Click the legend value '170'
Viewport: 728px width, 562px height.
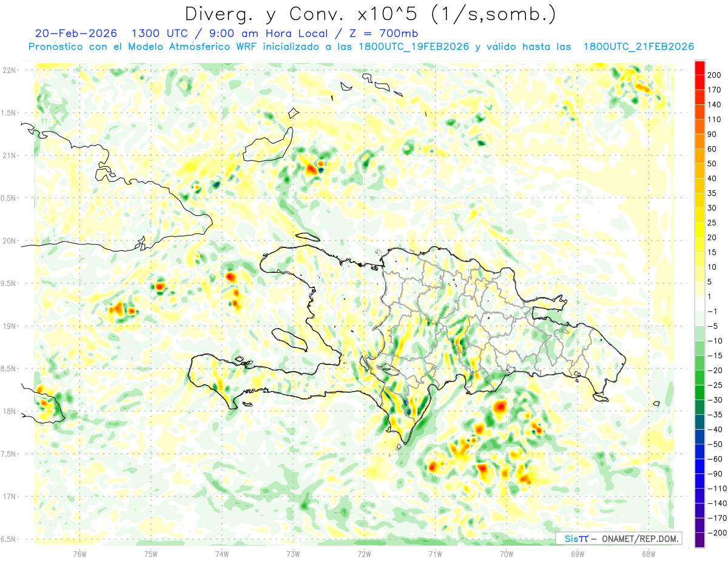(714, 90)
